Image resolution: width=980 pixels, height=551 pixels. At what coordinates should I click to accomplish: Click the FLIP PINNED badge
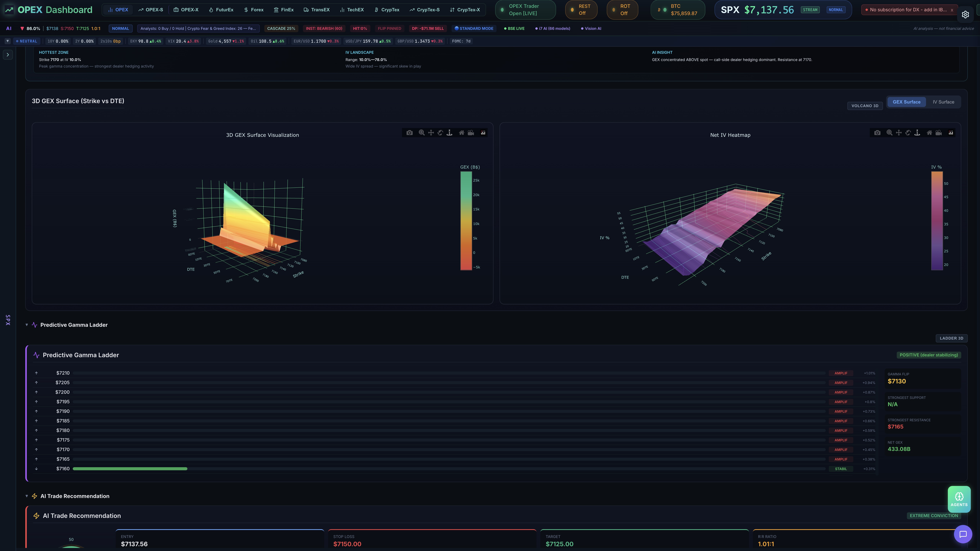point(389,29)
